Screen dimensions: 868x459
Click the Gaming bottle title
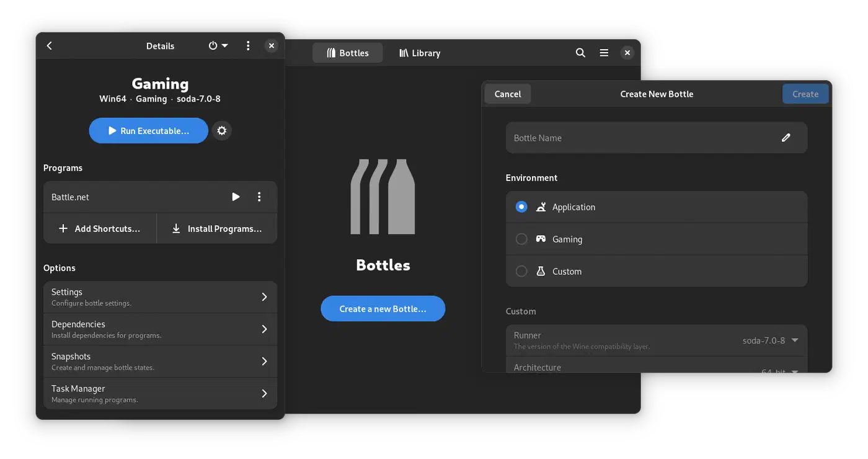(160, 84)
